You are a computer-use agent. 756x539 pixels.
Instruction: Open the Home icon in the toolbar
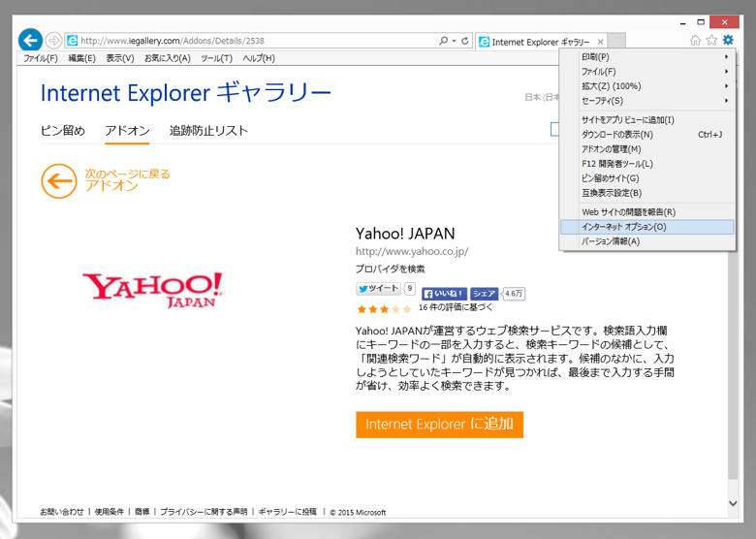[695, 41]
